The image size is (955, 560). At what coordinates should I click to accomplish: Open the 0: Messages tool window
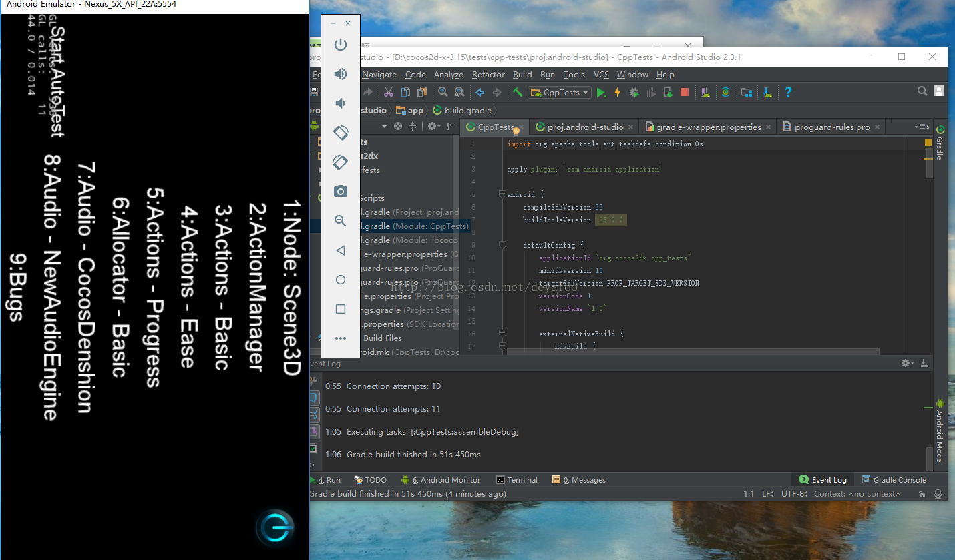579,480
